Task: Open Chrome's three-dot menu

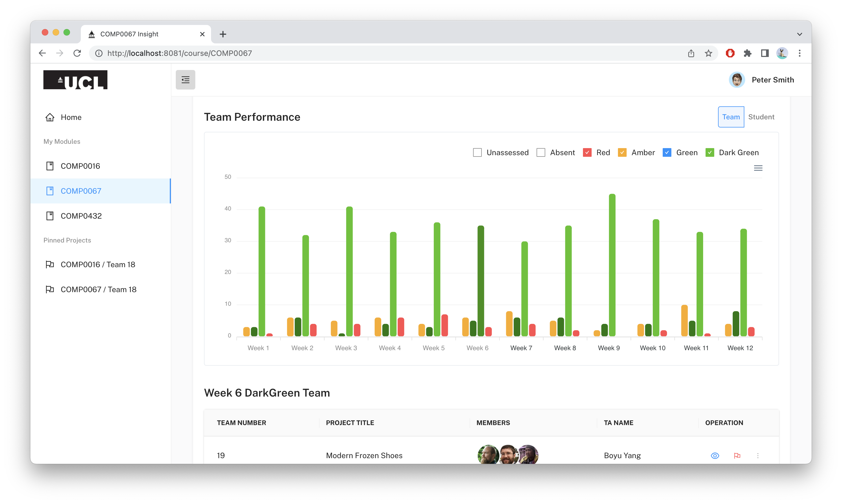Action: coord(800,53)
